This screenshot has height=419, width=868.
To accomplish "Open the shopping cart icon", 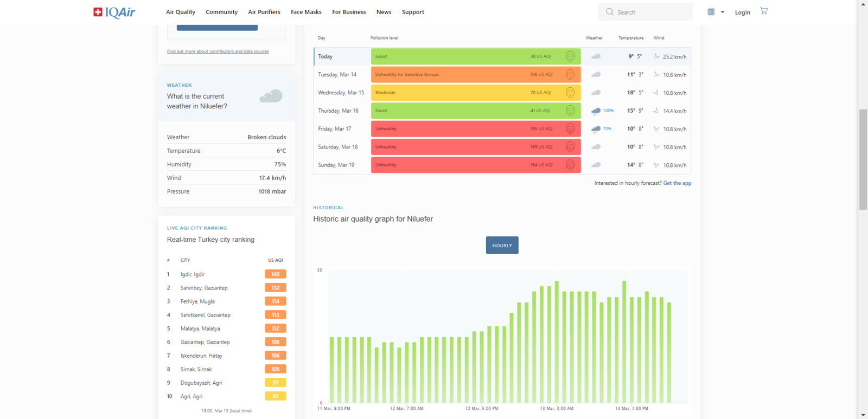I will [764, 11].
